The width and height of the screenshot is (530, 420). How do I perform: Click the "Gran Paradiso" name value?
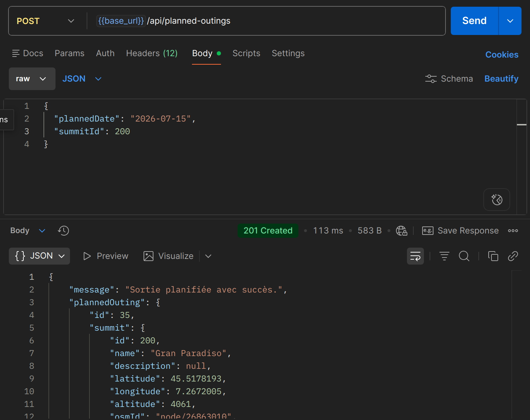click(188, 353)
